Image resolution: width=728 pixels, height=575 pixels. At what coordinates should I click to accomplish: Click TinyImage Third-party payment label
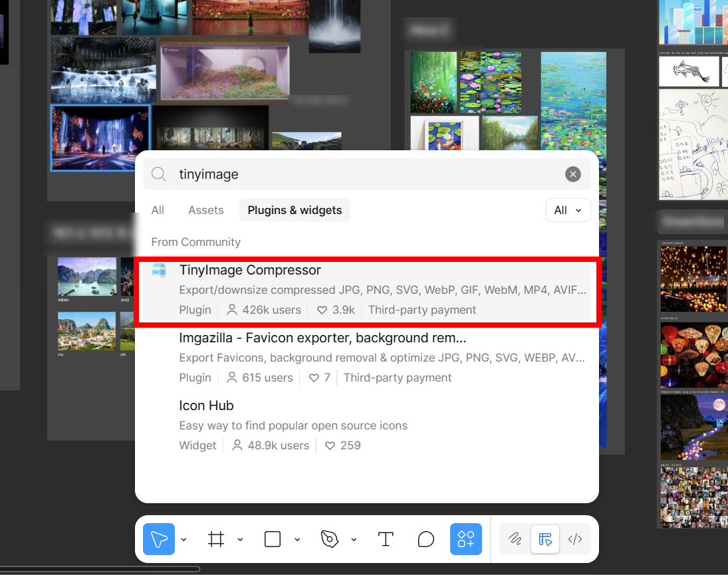tap(422, 310)
